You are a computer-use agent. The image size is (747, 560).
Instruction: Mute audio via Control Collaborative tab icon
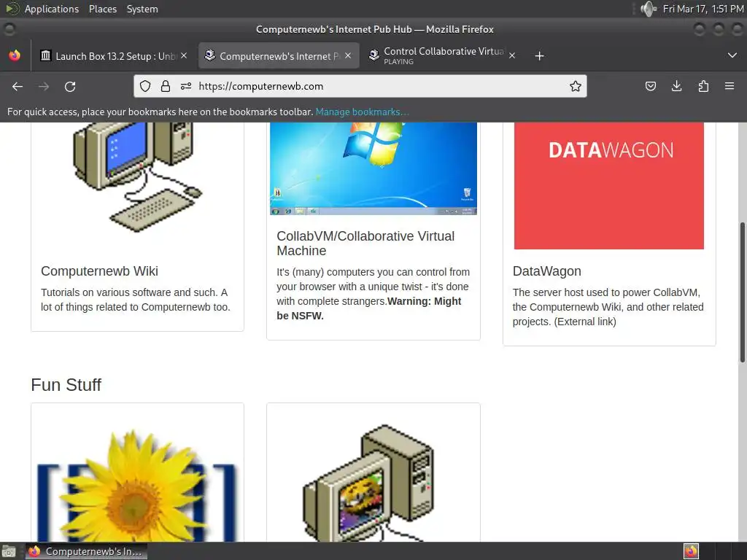pos(374,55)
